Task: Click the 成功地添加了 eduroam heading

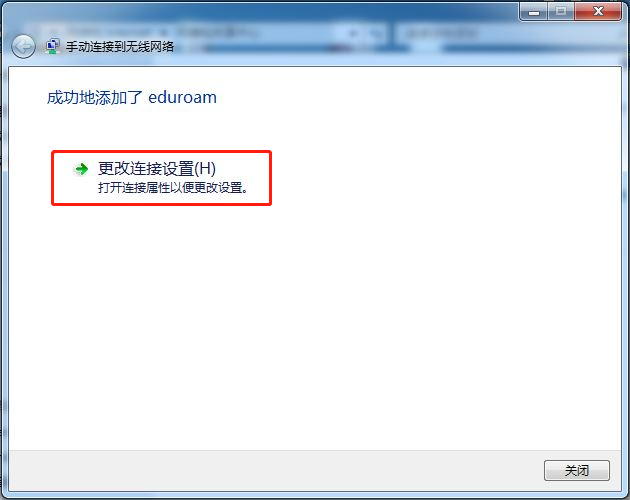Action: 132,98
